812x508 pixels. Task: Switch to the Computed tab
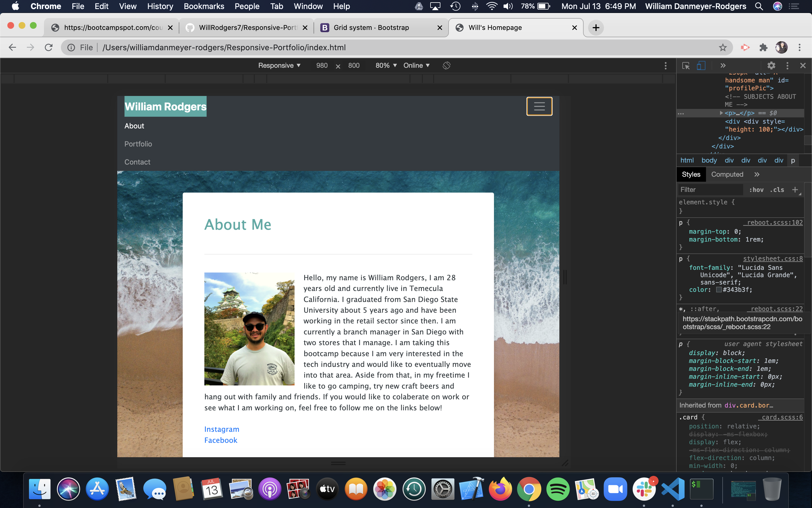point(727,174)
